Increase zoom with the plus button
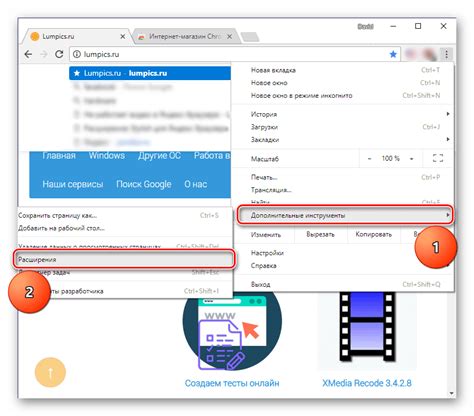 click(x=412, y=159)
